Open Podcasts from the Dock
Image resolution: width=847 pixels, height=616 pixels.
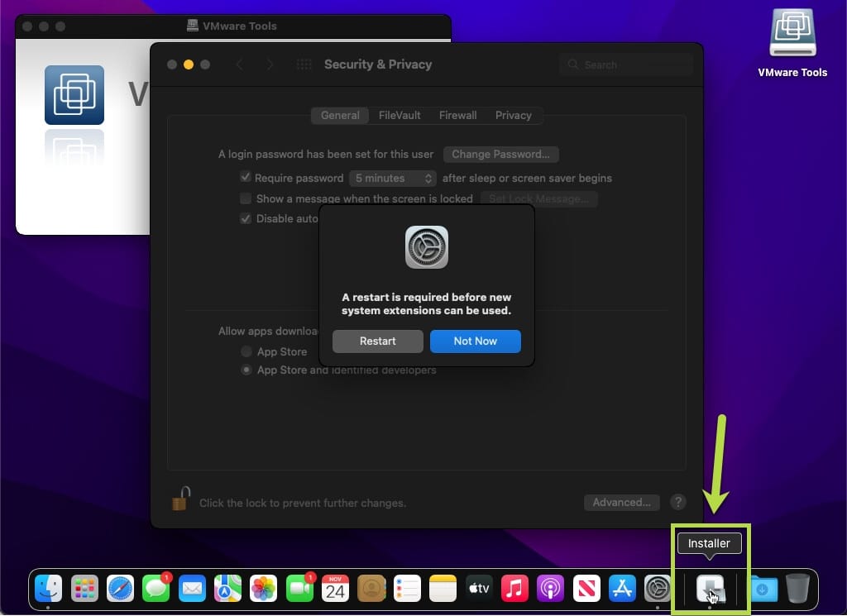click(550, 588)
